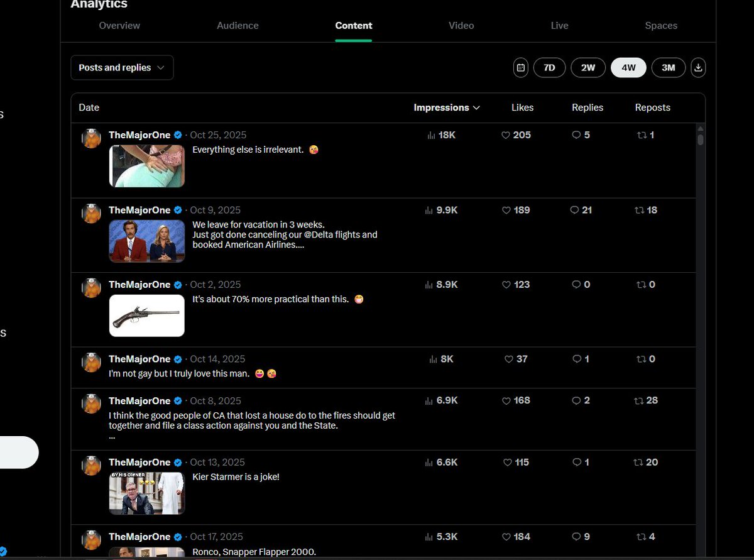Switch to the Overview tab
Screen dimensions: 754x560
[x=119, y=26]
